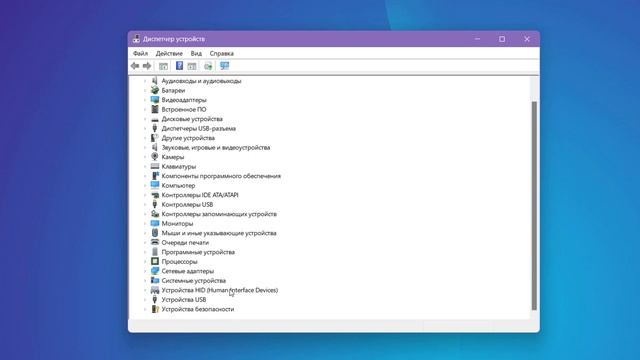Image resolution: width=640 pixels, height=360 pixels.
Task: Minimize the Диспетчер устройств window
Action: 477,39
